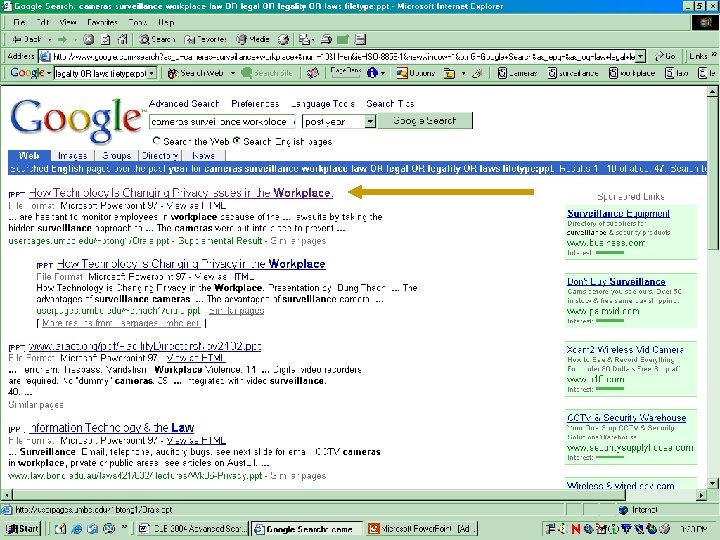Open the Edit menu
The height and width of the screenshot is (540, 720).
coord(42,22)
